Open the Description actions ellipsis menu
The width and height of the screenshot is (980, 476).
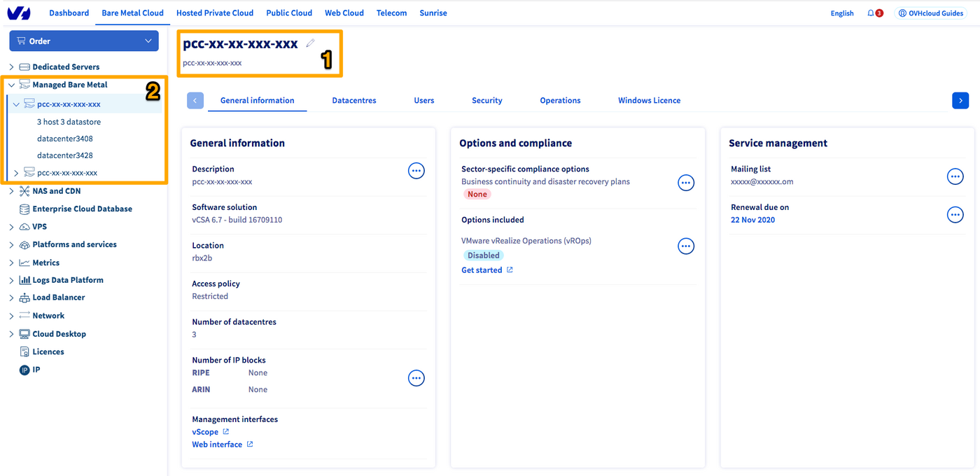click(x=416, y=171)
